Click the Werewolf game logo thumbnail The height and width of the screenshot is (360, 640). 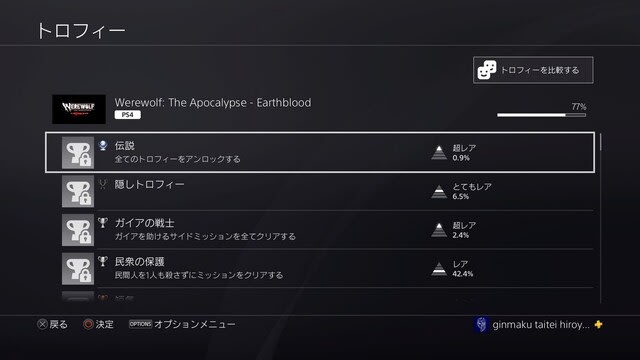point(79,109)
